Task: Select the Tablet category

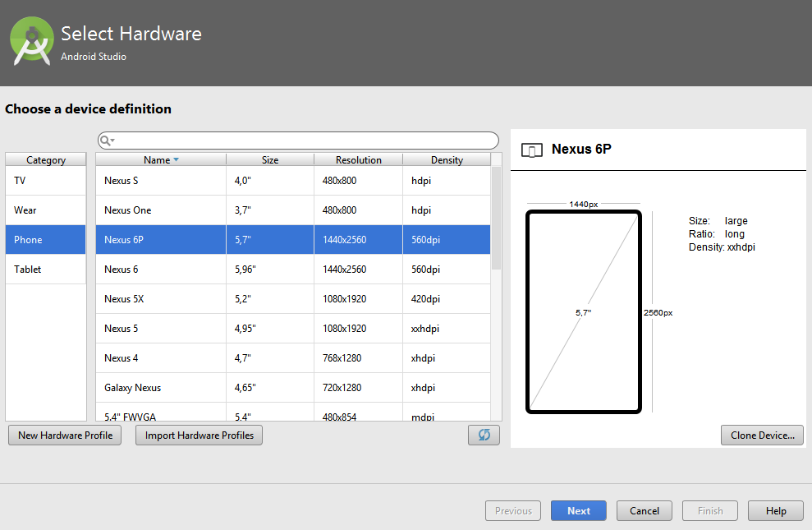Action: coord(46,269)
